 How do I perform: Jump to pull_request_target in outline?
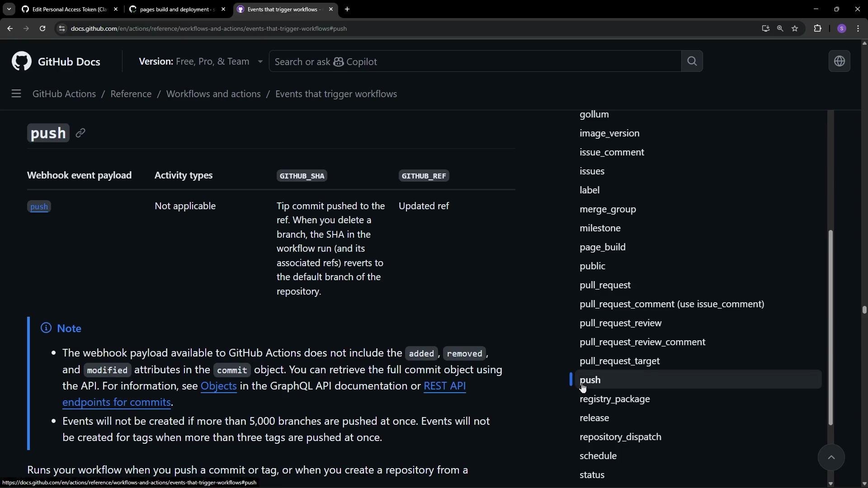pos(619,361)
